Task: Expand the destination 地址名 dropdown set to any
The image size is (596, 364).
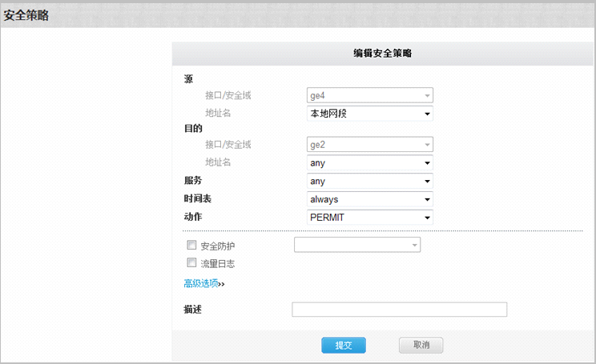Action: tap(369, 163)
